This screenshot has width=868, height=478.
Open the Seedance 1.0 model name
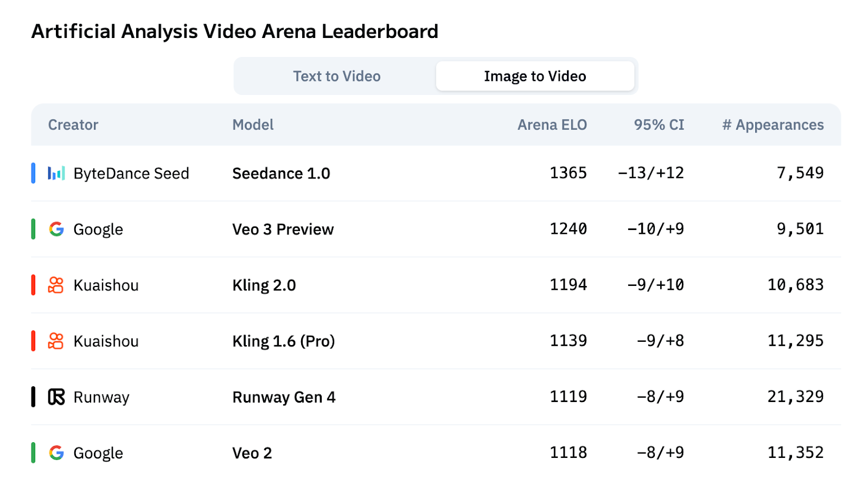click(x=281, y=173)
